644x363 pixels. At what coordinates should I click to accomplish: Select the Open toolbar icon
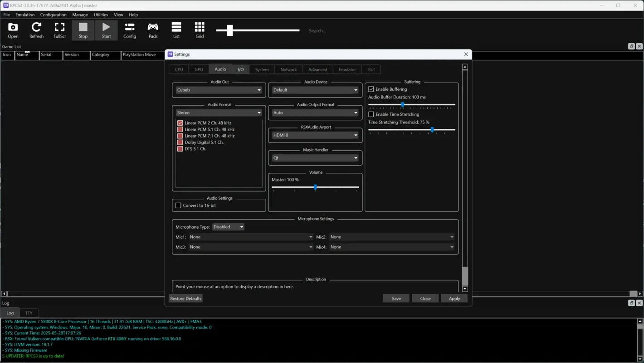[x=13, y=30]
